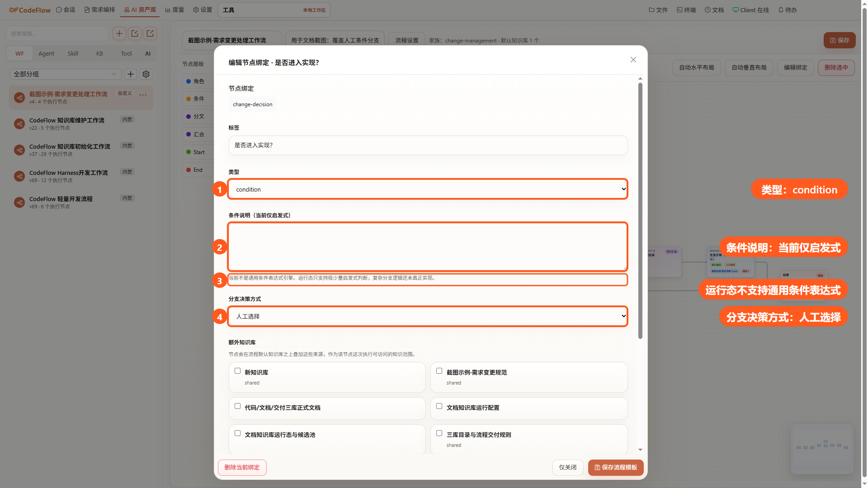Tick the 截图示例·需求变更规范 checkbox

pyautogui.click(x=439, y=371)
